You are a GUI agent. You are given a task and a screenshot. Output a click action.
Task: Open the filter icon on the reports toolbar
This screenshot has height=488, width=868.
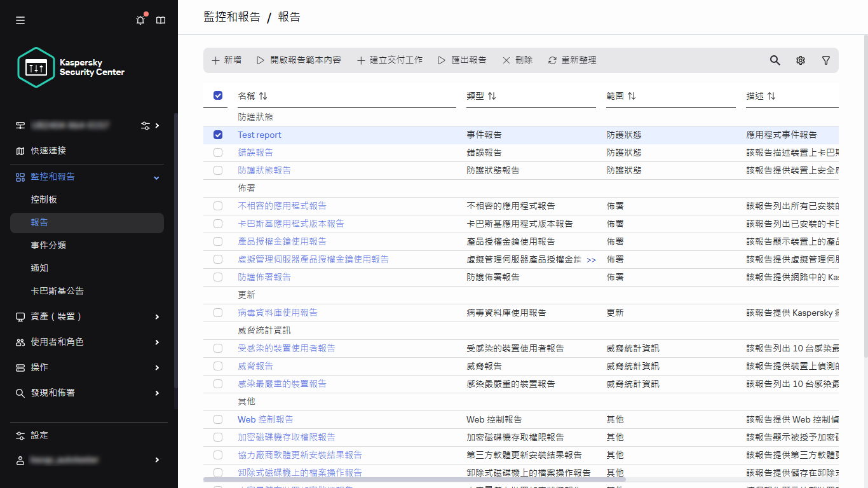tap(825, 60)
